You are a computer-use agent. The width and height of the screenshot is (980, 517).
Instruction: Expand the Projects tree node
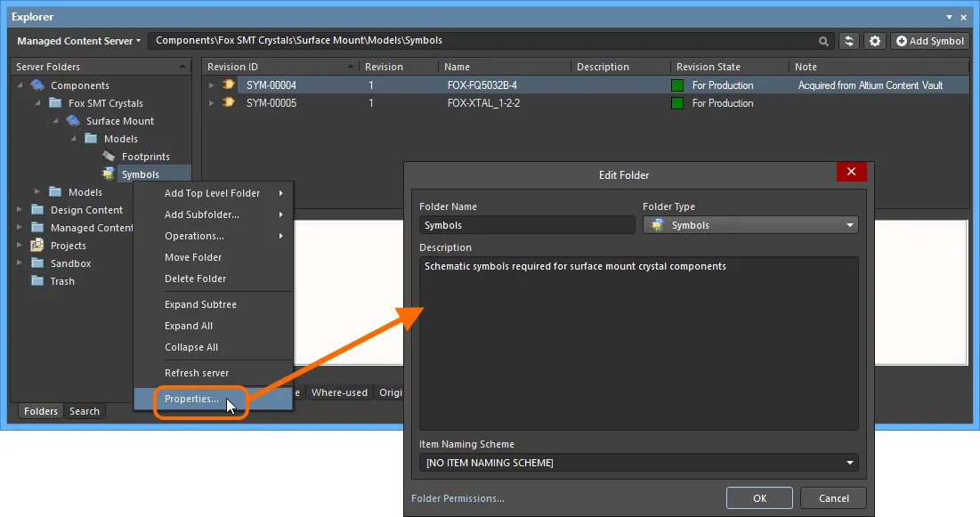coord(20,245)
